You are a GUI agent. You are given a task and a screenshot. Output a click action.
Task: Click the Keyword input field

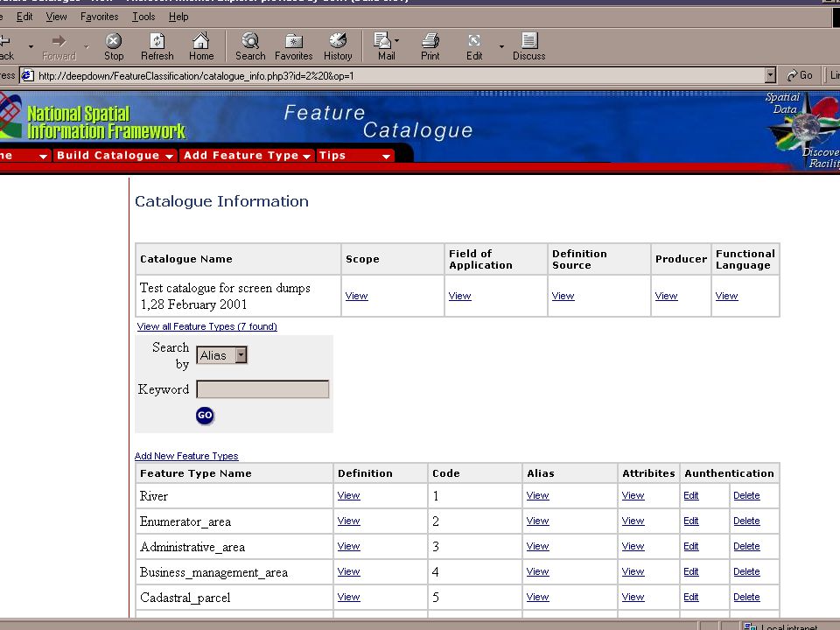(262, 389)
